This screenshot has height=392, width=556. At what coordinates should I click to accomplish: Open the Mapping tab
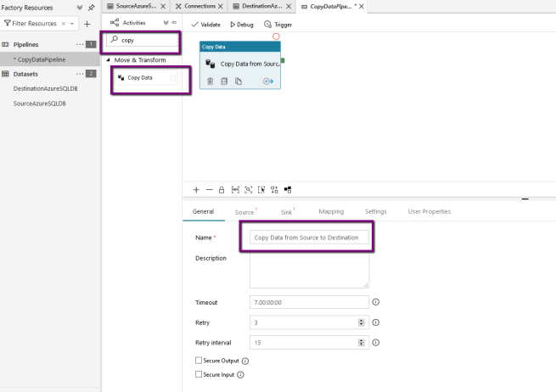click(x=331, y=211)
